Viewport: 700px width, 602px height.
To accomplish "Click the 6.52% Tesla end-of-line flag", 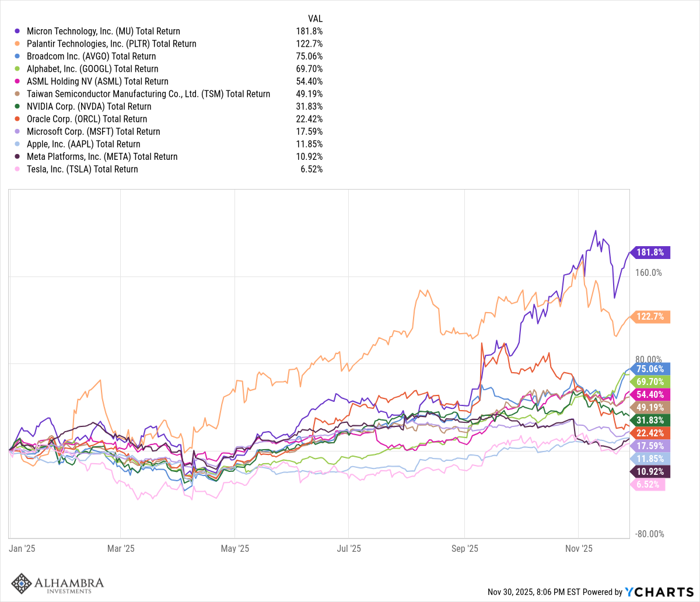I will (647, 484).
